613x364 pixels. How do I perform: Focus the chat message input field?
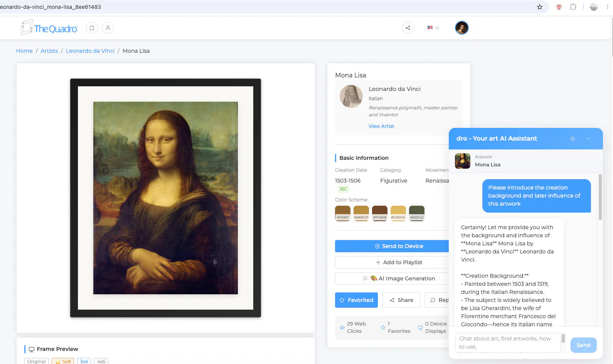[x=507, y=342]
